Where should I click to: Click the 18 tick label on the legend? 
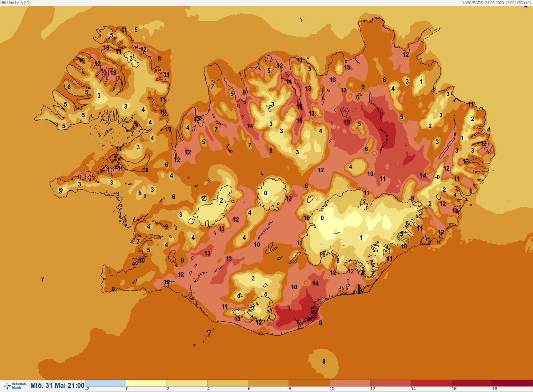[x=495, y=389]
